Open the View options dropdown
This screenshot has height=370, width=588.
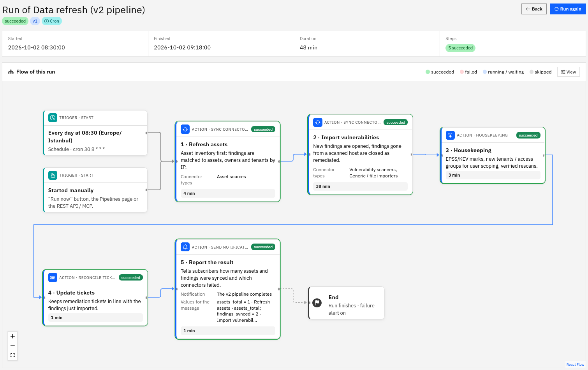click(x=568, y=72)
